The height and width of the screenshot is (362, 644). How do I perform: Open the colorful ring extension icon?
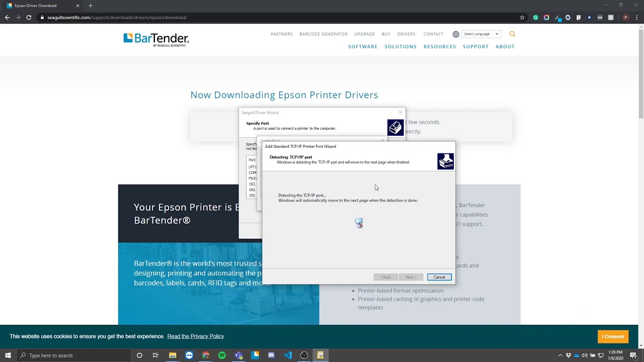(546, 18)
